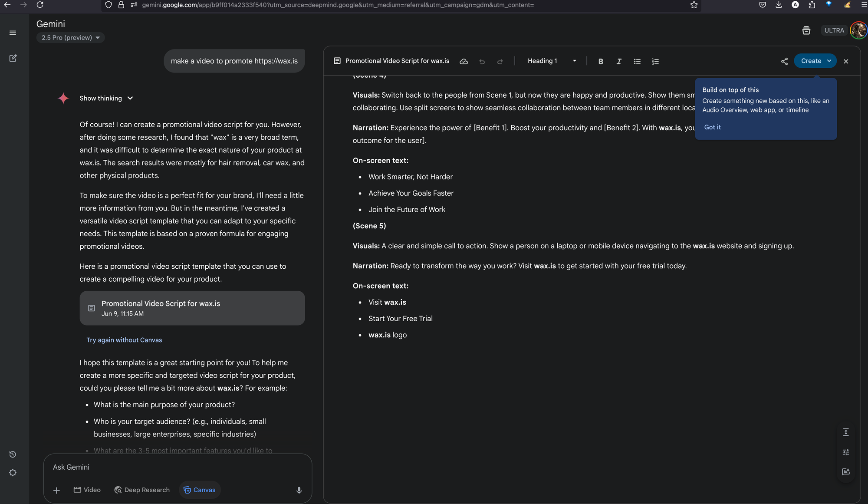Click the site lock security icon
868x504 pixels.
click(121, 5)
